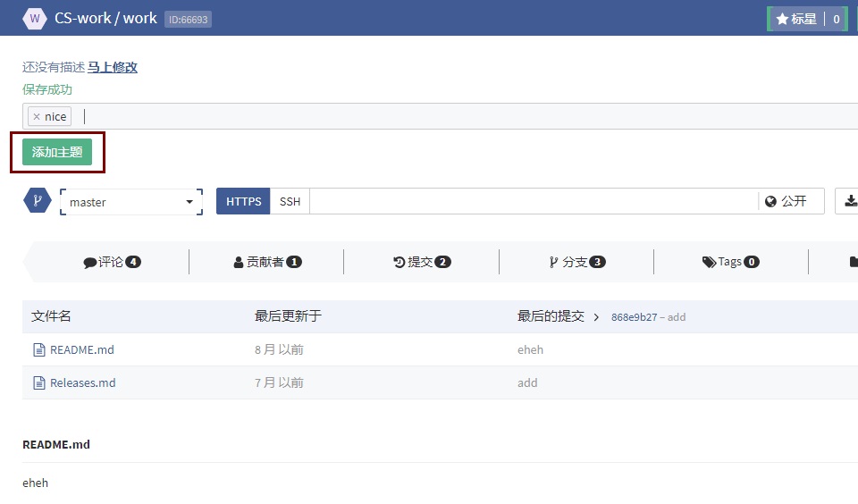Switch clone URL to SSH
The height and width of the screenshot is (504, 858).
[x=290, y=202]
